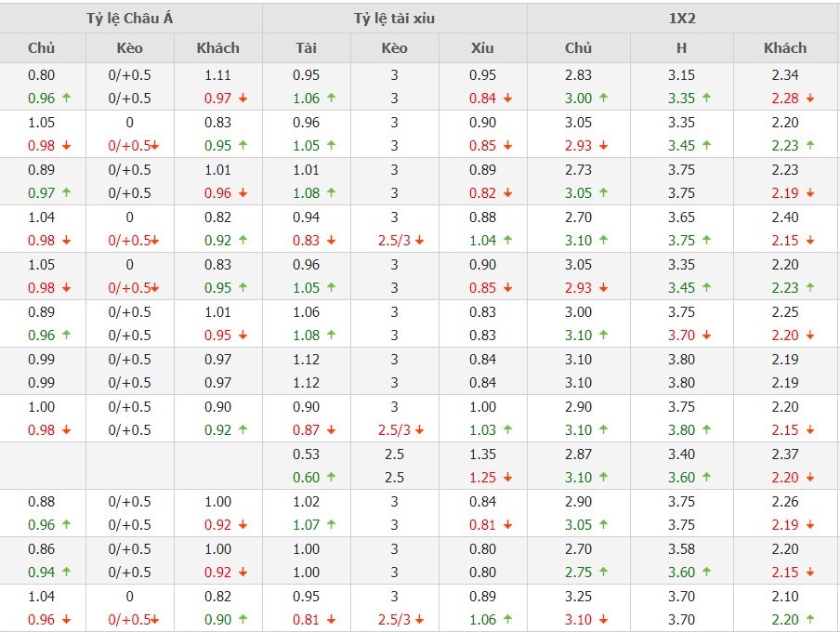The image size is (840, 632).
Task: Click the 2.83 home odds value
Action: [578, 75]
